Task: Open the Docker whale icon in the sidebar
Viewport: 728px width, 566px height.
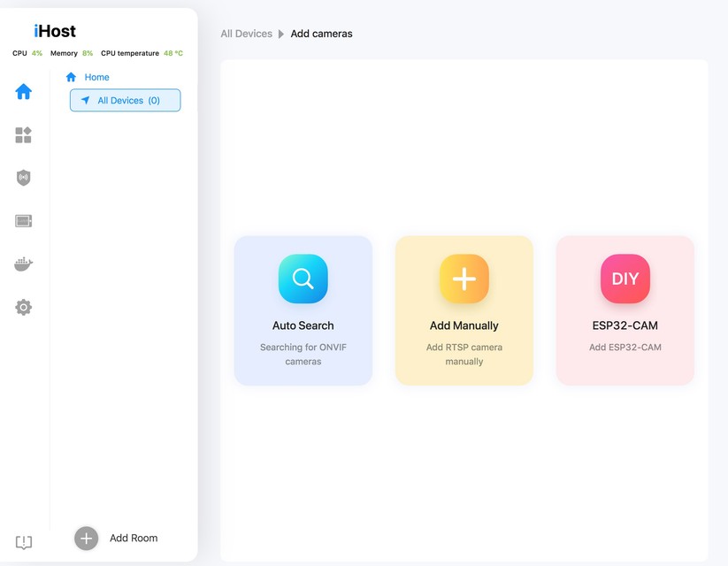Action: coord(23,263)
